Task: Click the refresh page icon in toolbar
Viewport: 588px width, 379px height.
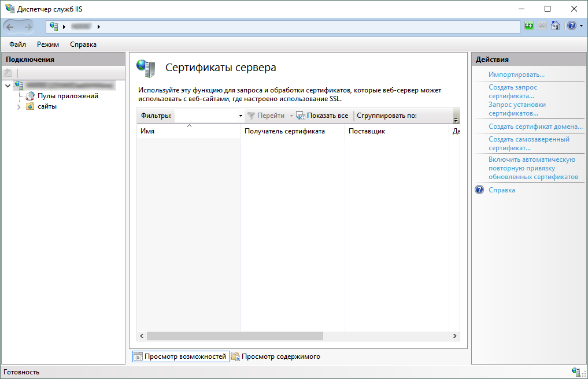Action: [529, 26]
